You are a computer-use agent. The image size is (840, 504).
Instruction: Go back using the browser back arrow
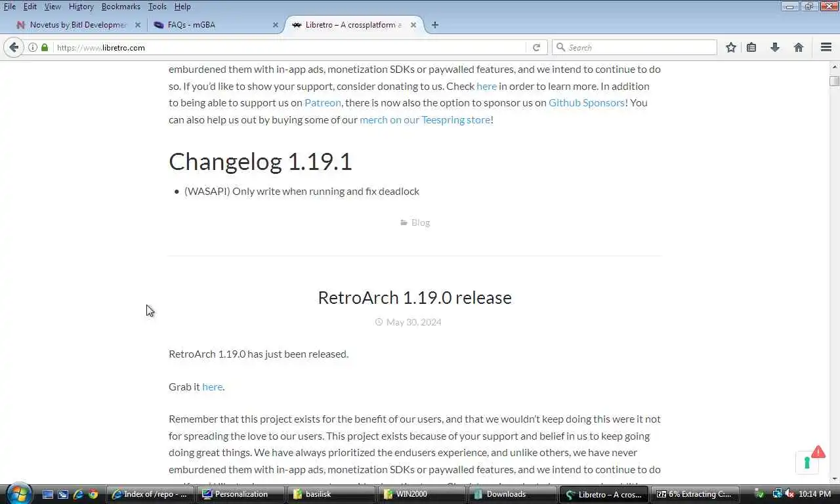click(14, 47)
